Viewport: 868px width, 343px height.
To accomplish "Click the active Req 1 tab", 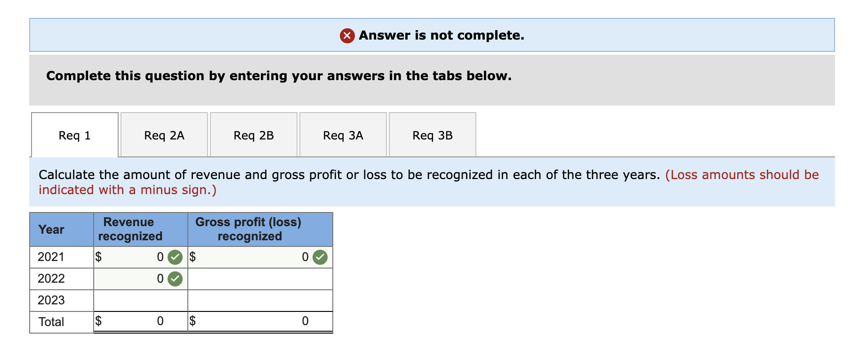I will [73, 135].
